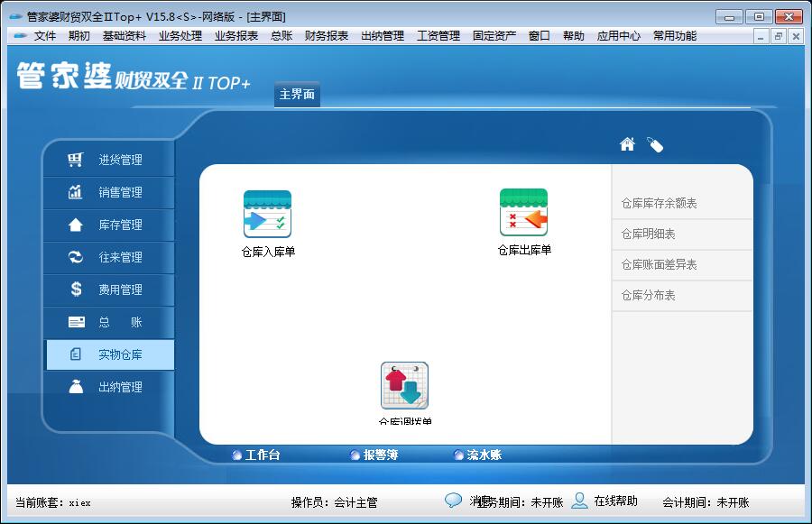Click the 消息 message bubble icon
812x524 pixels.
click(x=454, y=501)
